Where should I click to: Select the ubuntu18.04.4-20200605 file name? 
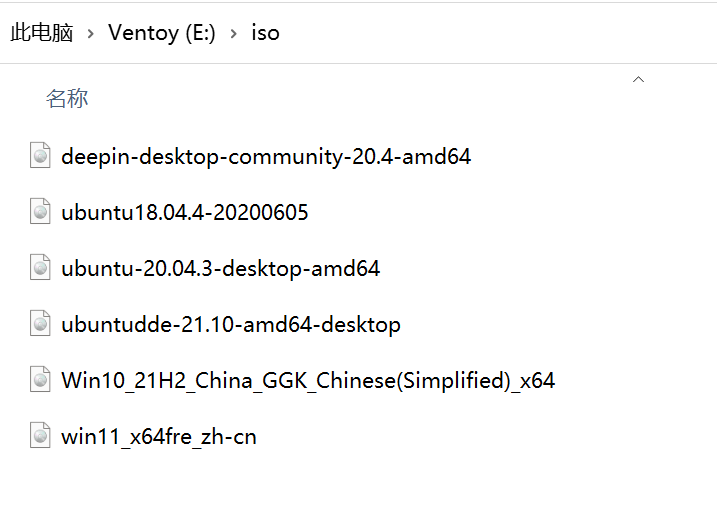click(x=185, y=213)
